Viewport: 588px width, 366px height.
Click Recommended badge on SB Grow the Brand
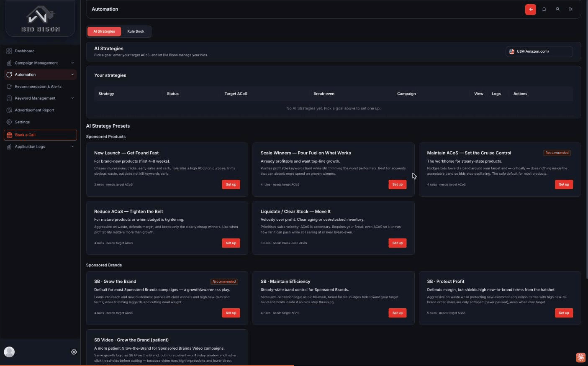[x=224, y=282]
